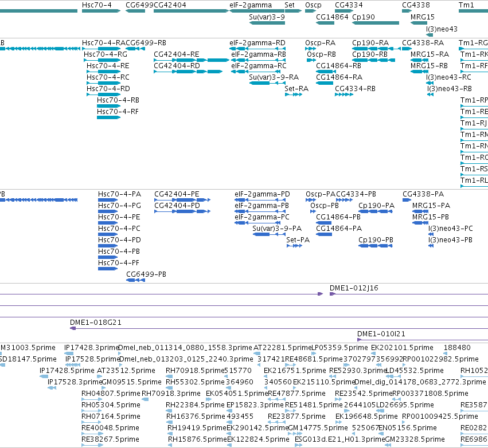The width and height of the screenshot is (488, 448).
Task: Click transcript Cp190-RA
Action: (376, 49)
